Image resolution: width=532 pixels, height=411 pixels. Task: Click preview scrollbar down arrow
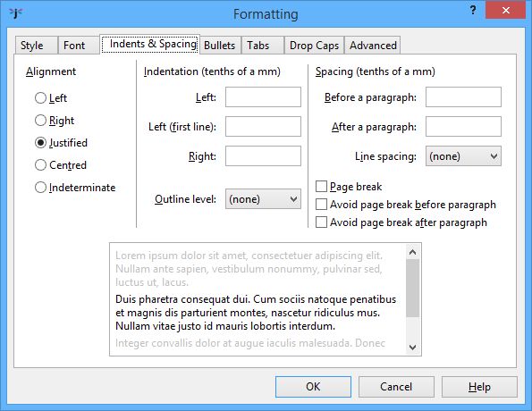[412, 347]
